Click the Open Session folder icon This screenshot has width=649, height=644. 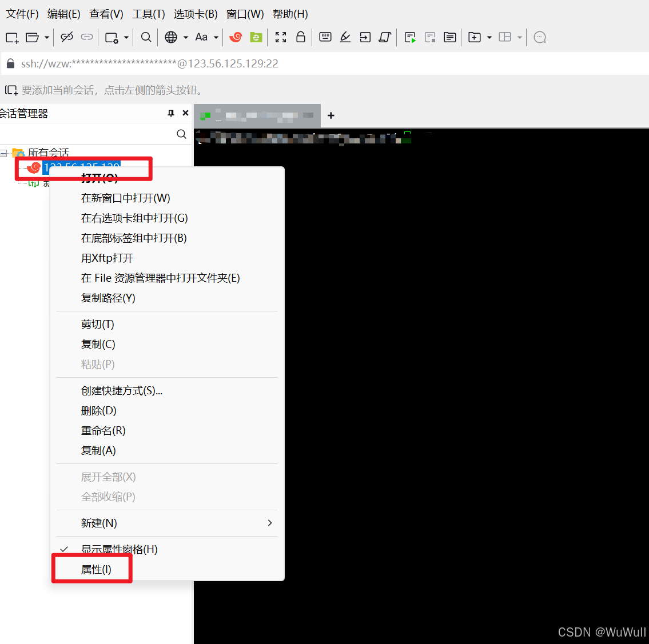pyautogui.click(x=32, y=38)
